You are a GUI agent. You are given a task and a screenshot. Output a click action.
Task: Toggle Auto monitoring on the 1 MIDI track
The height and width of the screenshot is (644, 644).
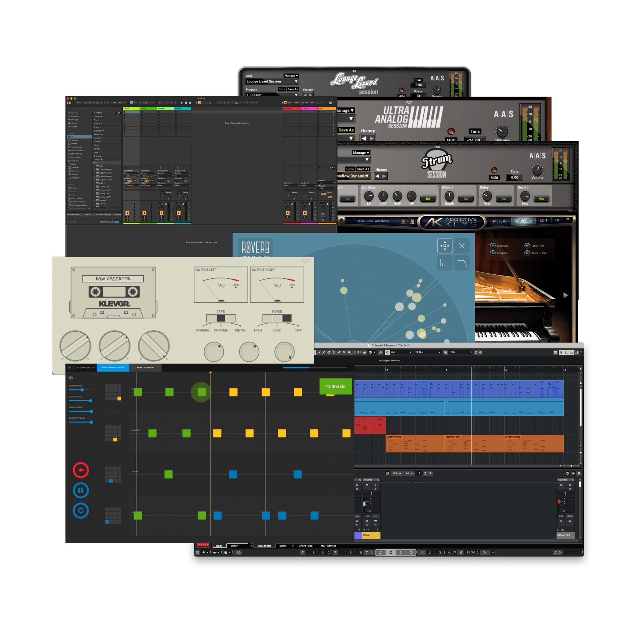click(130, 181)
